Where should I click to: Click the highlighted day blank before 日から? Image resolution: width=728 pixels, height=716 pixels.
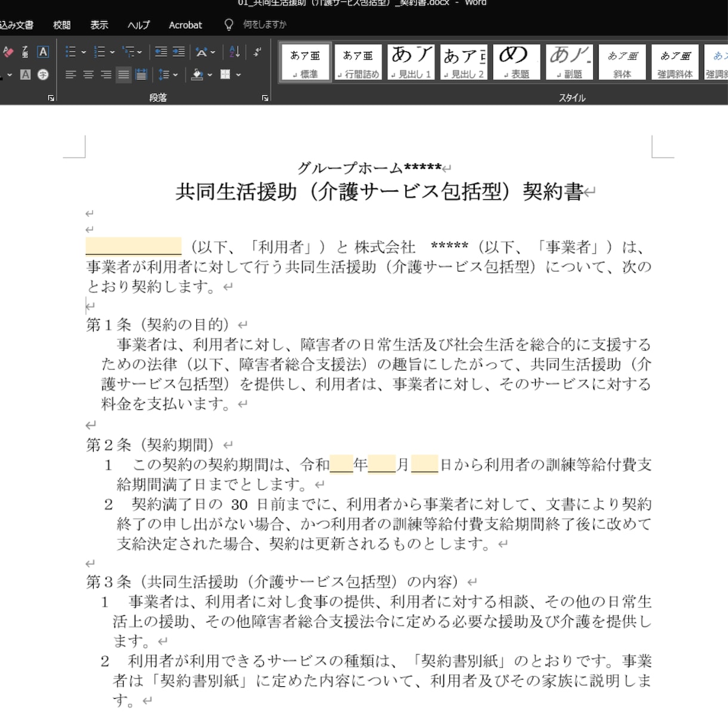pyautogui.click(x=424, y=464)
